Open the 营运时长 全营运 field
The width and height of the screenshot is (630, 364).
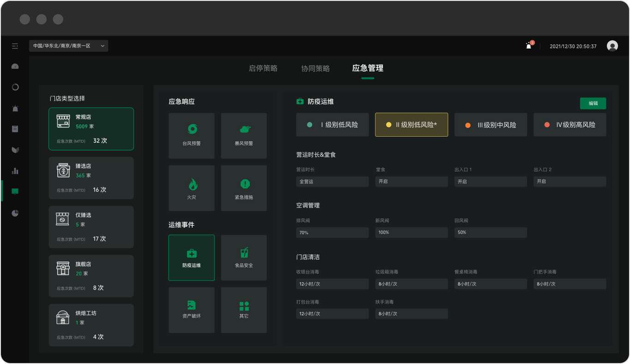click(x=333, y=182)
